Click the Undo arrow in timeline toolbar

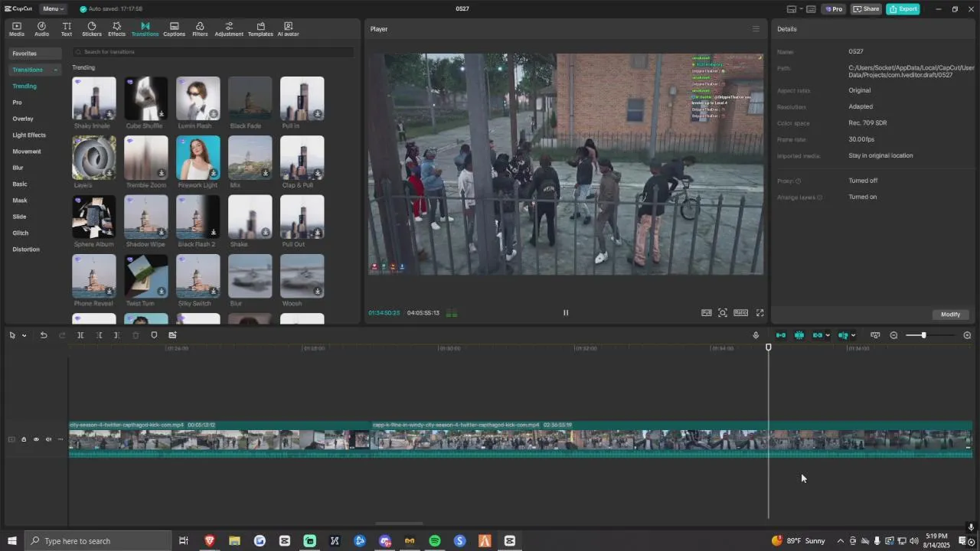click(44, 335)
